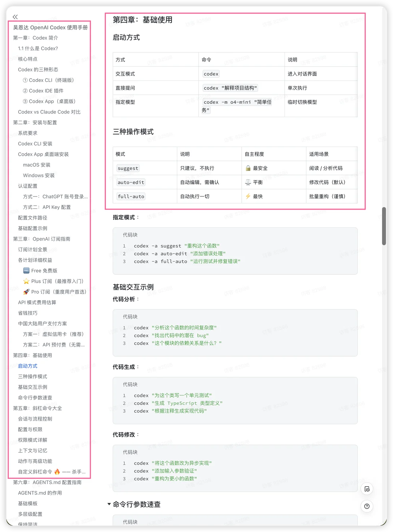The height and width of the screenshot is (532, 393).
Task: Jump to 第一章：Codex 简介
Action: tap(36, 38)
